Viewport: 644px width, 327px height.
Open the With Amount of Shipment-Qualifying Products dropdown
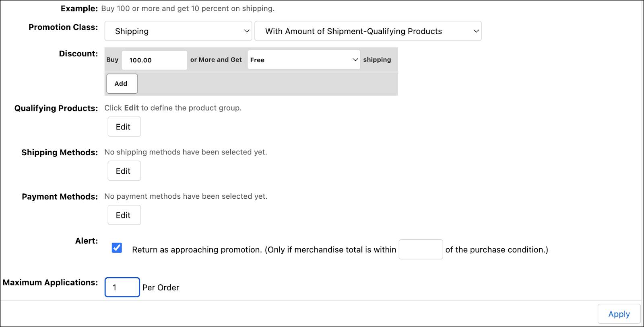tap(367, 31)
